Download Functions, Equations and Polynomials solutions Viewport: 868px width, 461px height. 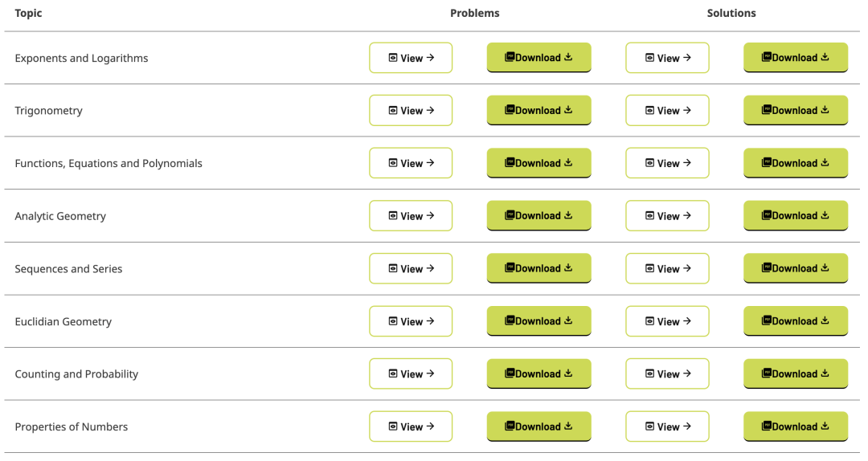(795, 163)
